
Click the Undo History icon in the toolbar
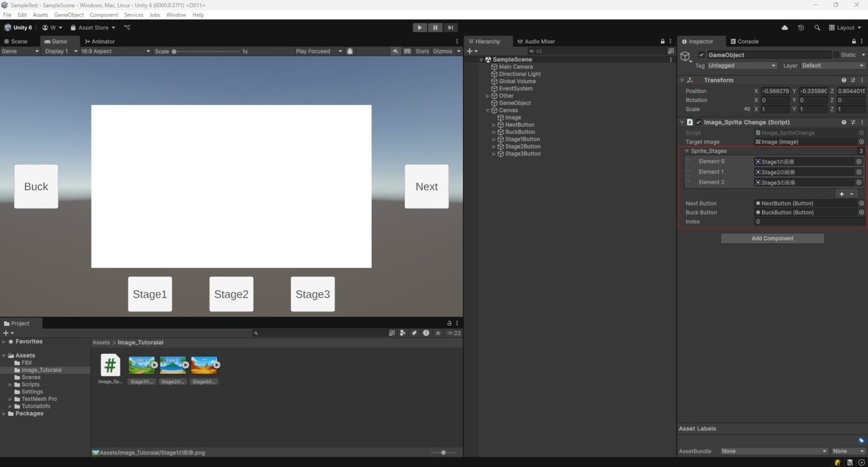click(801, 27)
